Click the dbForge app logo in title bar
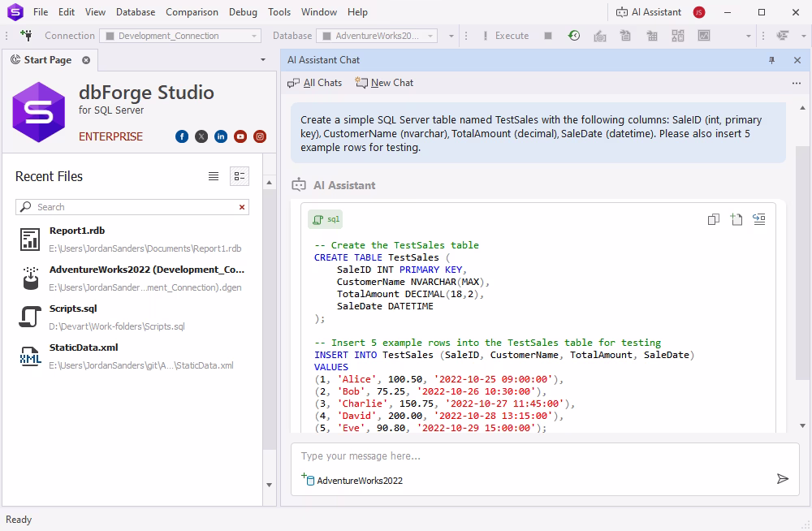Image resolution: width=812 pixels, height=531 pixels. (x=15, y=11)
